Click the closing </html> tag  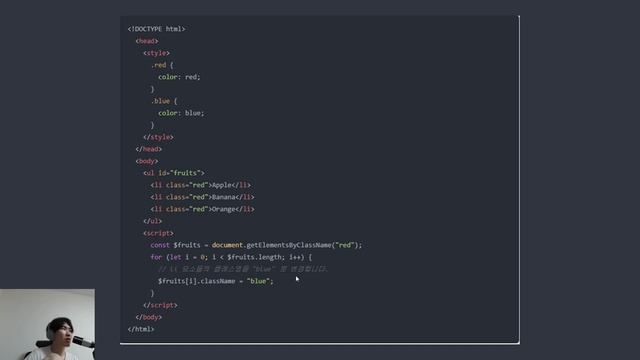pyautogui.click(x=141, y=329)
